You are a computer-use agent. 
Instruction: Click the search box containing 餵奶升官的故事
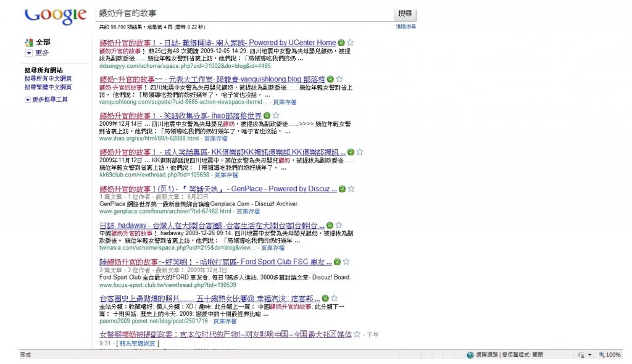point(244,14)
